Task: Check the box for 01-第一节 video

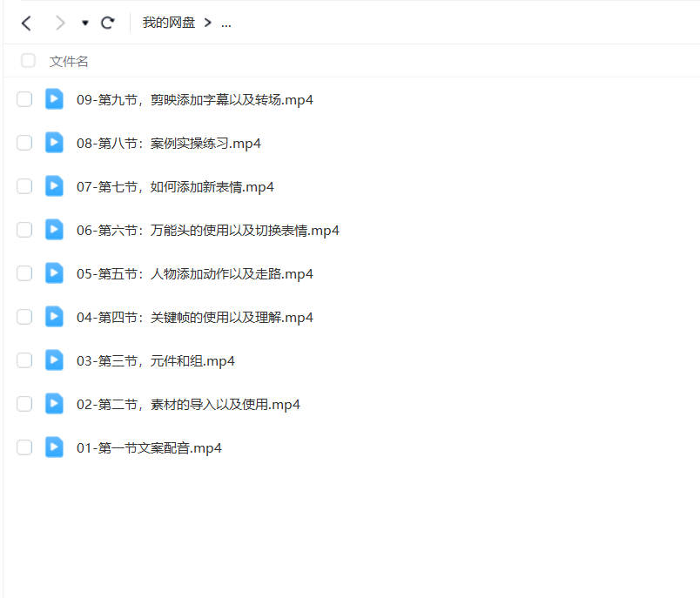Action: [24, 447]
